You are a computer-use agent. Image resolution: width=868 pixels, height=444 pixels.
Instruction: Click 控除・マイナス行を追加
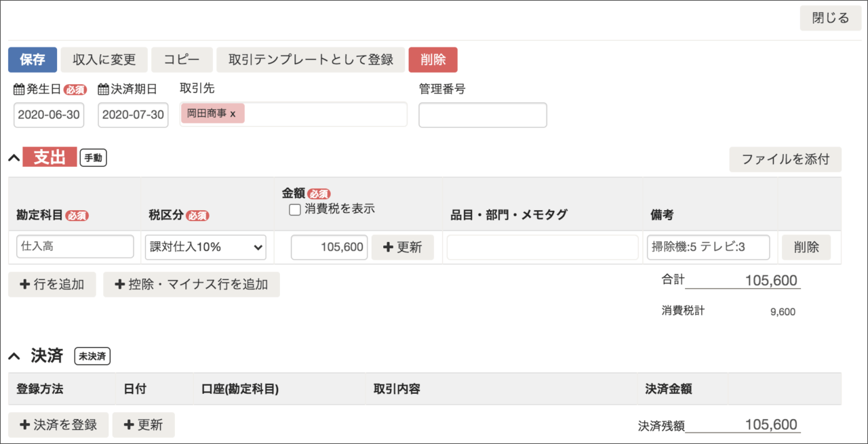(x=191, y=285)
